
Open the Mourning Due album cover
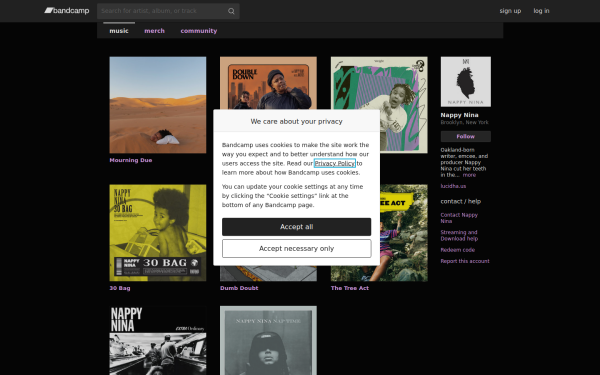[x=158, y=105]
